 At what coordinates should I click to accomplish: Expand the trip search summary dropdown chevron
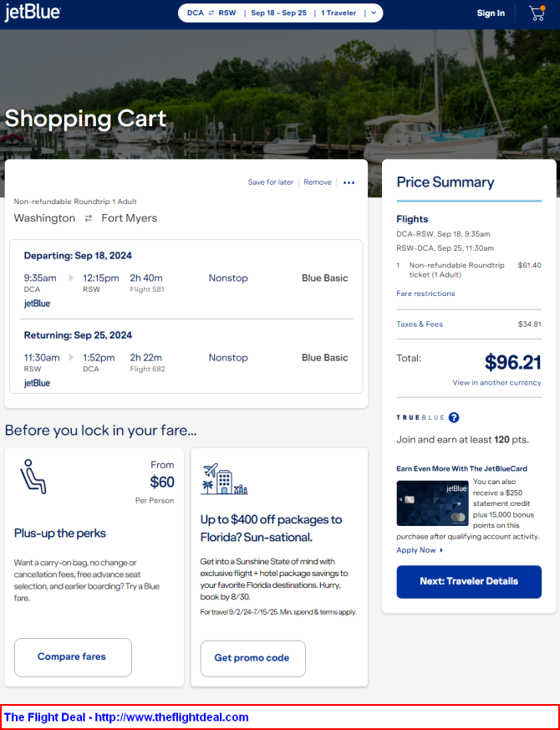click(374, 13)
